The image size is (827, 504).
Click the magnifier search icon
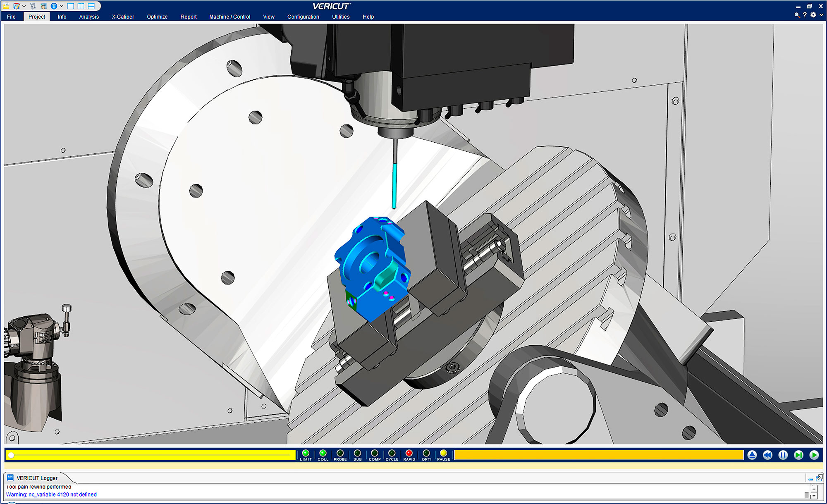[797, 15]
